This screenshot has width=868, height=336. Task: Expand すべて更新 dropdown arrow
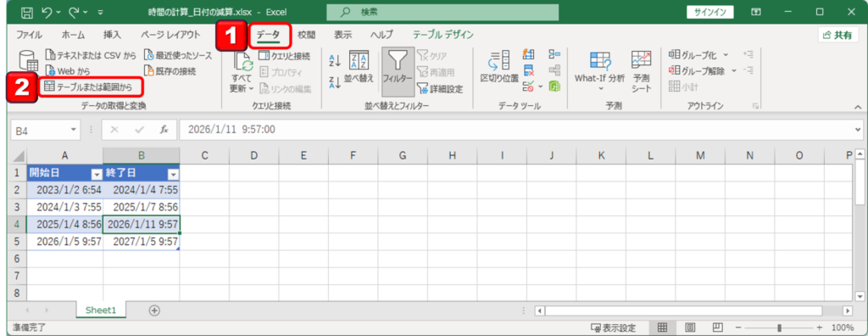click(250, 88)
